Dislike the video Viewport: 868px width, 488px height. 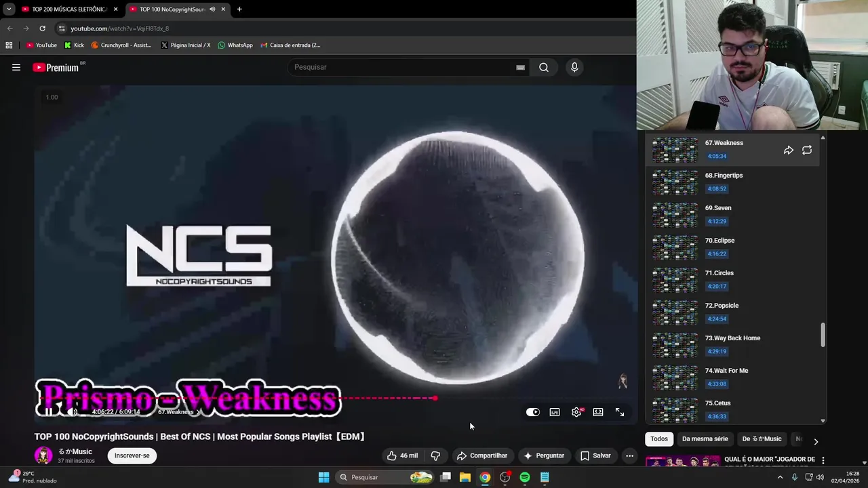click(x=435, y=455)
